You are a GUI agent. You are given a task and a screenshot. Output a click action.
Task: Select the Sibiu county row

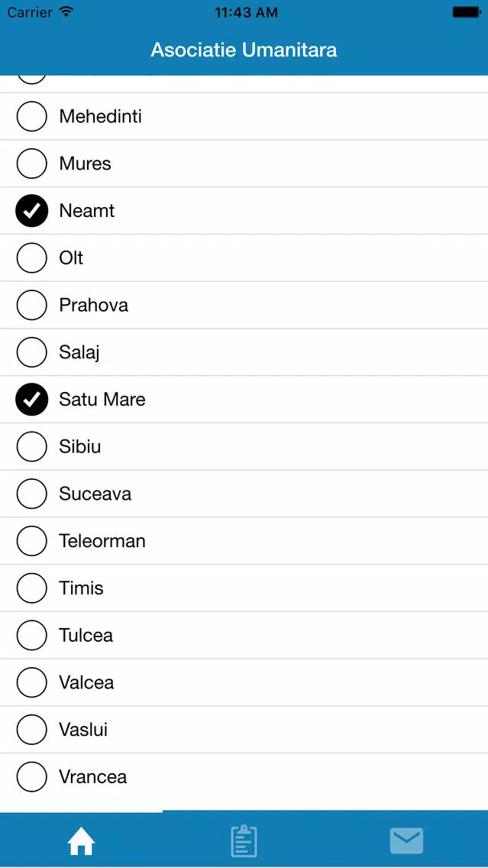click(244, 447)
